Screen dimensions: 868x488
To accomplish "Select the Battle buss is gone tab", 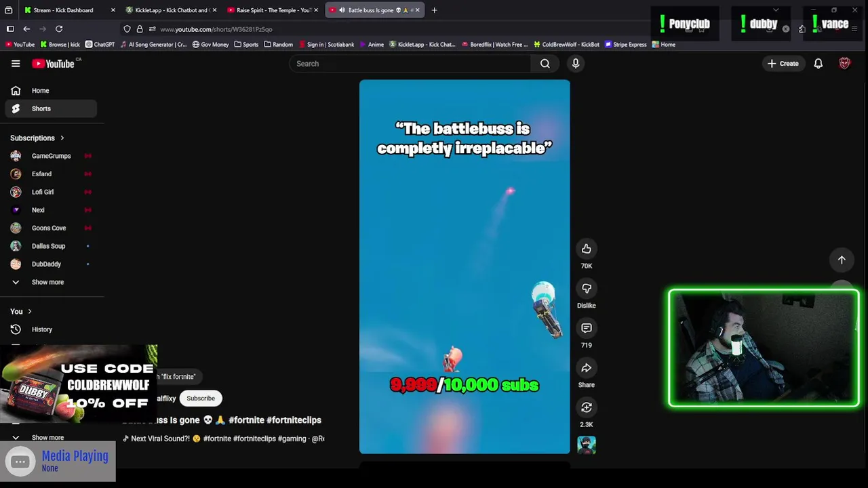I will coord(374,10).
